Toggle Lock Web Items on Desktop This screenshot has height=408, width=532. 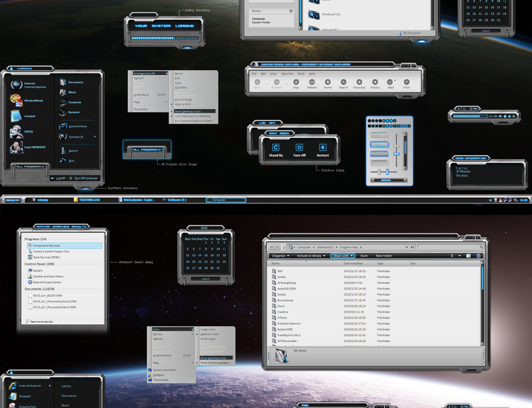[193, 116]
